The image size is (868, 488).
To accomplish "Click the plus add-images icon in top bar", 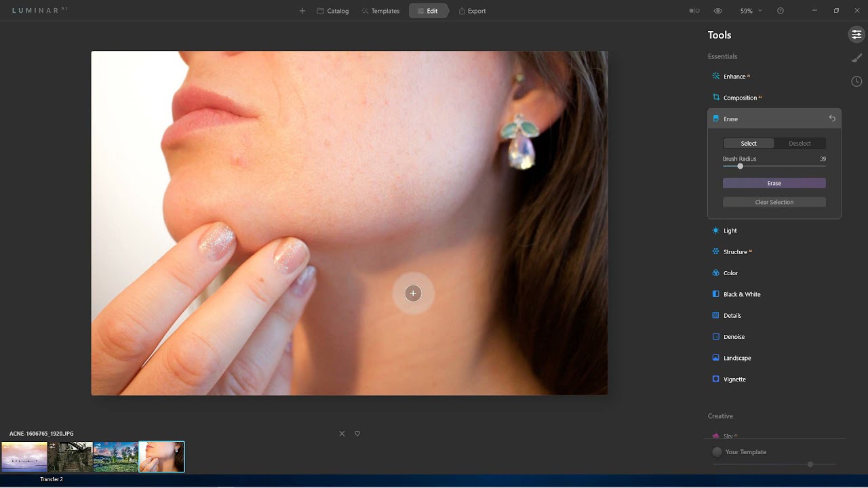I will (302, 11).
